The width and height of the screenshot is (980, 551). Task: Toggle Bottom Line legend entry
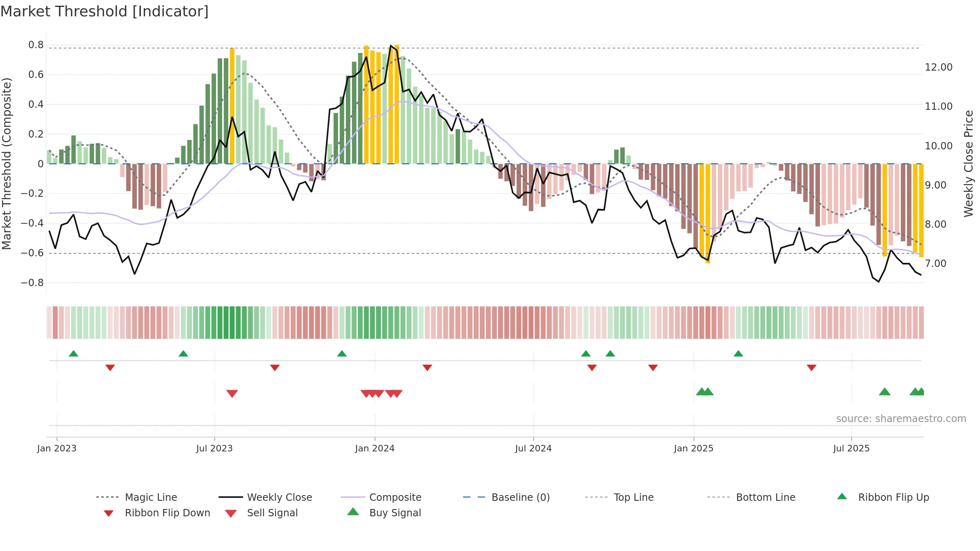click(x=751, y=497)
